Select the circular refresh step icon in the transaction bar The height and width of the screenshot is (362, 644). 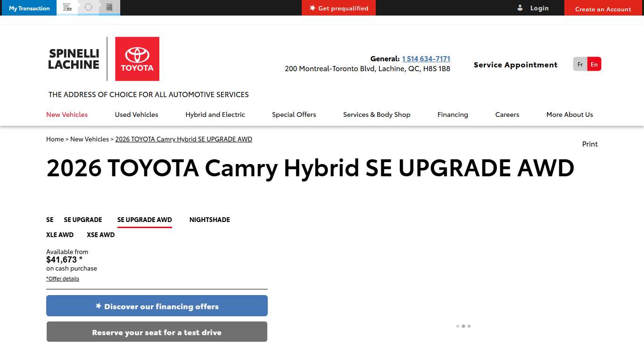coord(88,7)
